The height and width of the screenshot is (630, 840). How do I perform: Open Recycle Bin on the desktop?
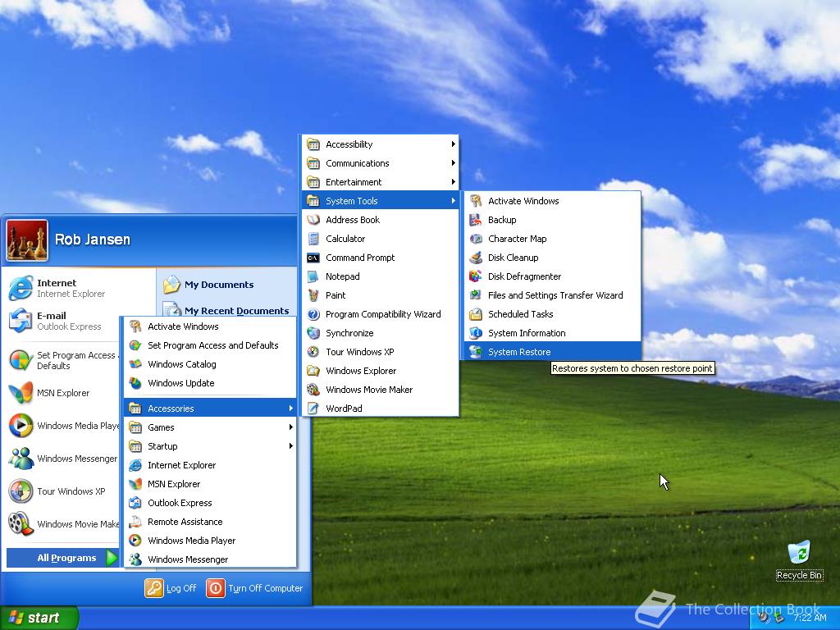click(799, 559)
